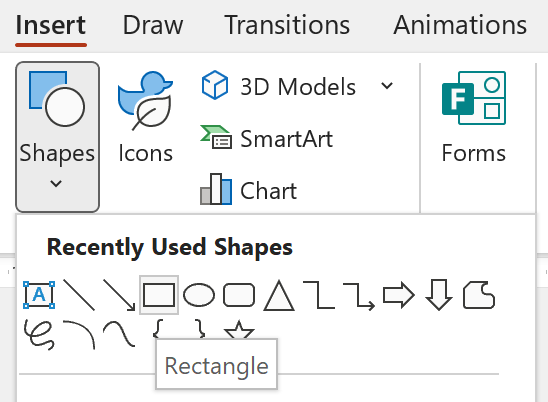Select the Elbow Arrow Connector shape
The image size is (548, 402).
(359, 296)
